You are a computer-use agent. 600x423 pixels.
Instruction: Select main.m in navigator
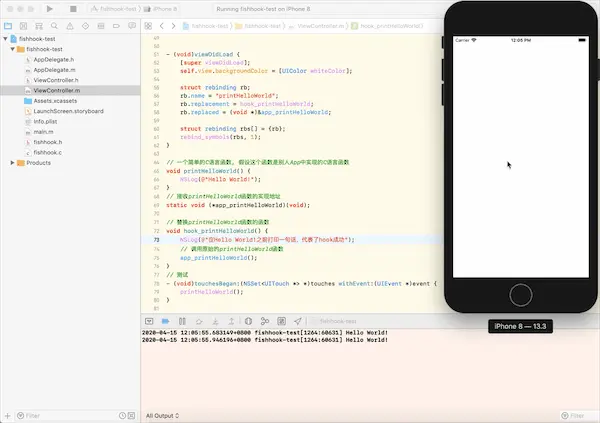pyautogui.click(x=43, y=132)
